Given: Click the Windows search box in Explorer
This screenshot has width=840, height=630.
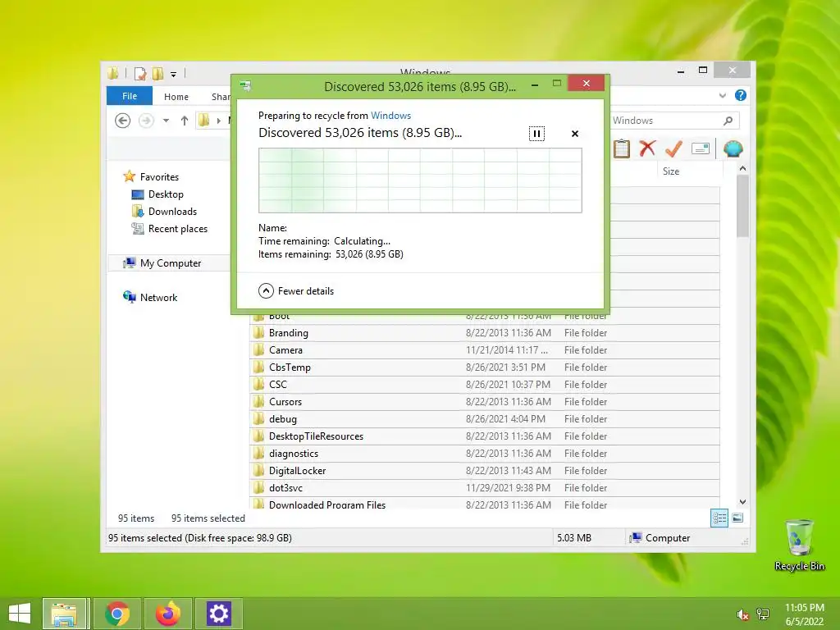Looking at the screenshot, I should [x=667, y=121].
